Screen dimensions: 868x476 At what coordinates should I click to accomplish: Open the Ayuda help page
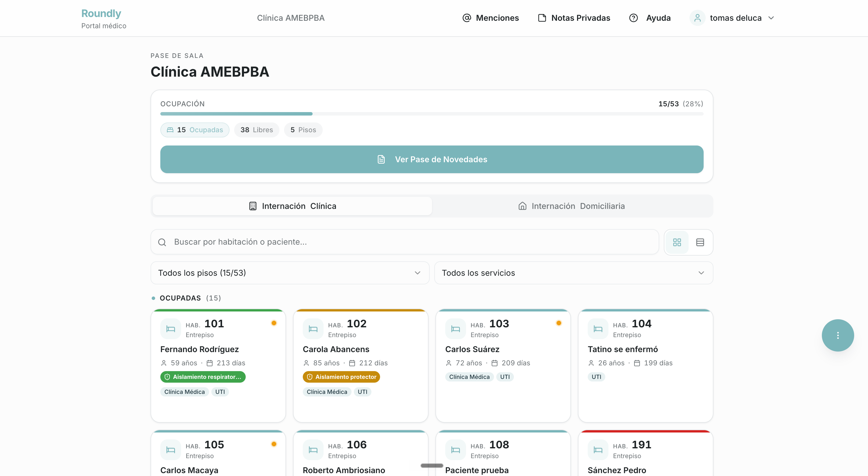[x=650, y=18]
